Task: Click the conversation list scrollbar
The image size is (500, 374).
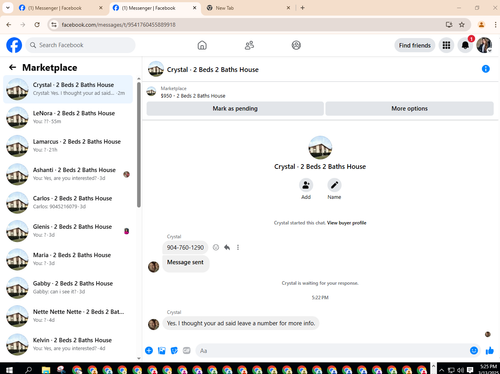Action: pos(139,144)
